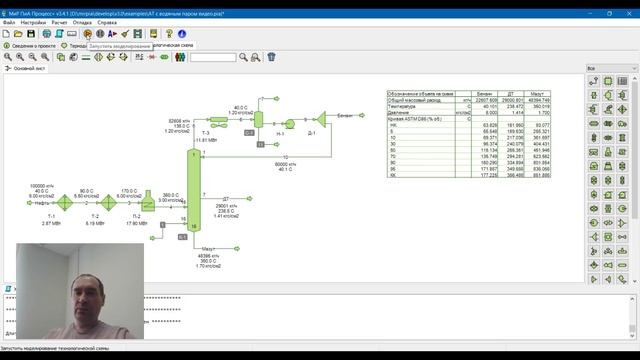Open the Файл menu
This screenshot has height=360, width=640.
point(9,22)
